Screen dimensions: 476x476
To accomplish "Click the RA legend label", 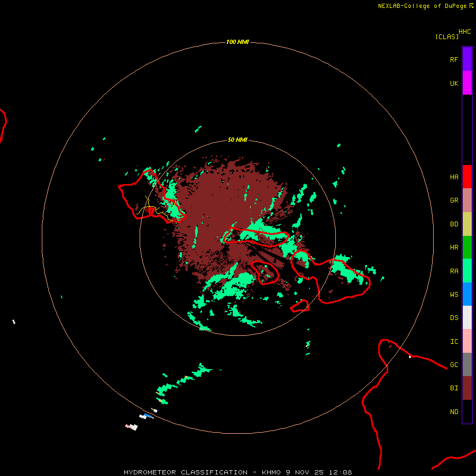I will pos(454,271).
